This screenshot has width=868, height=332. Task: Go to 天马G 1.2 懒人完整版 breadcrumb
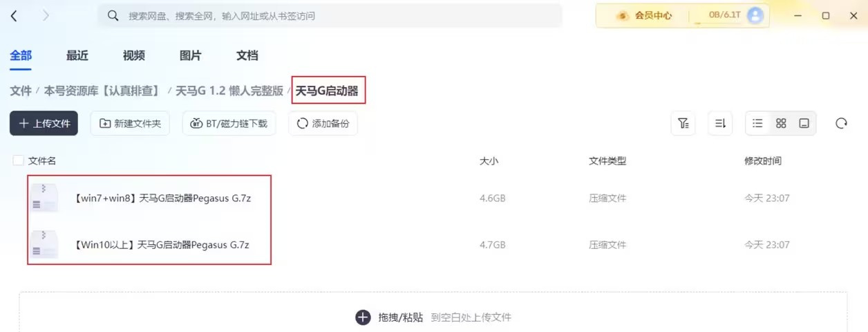point(229,91)
